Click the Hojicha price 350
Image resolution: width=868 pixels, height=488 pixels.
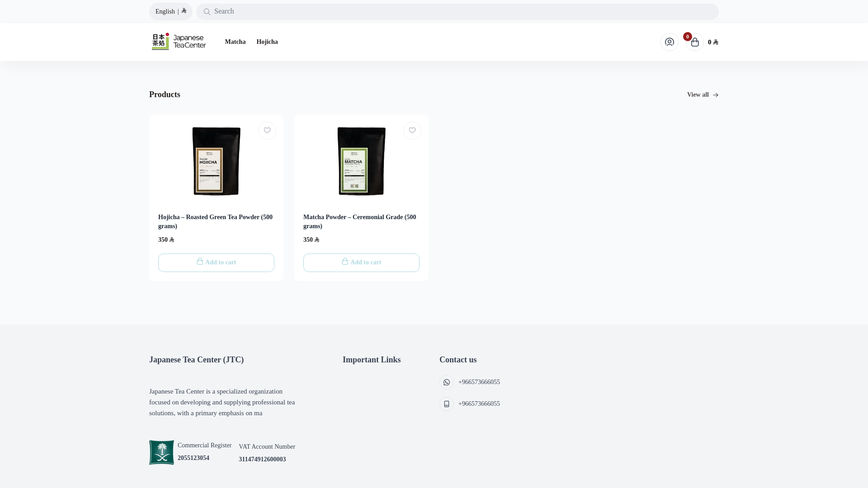(166, 240)
